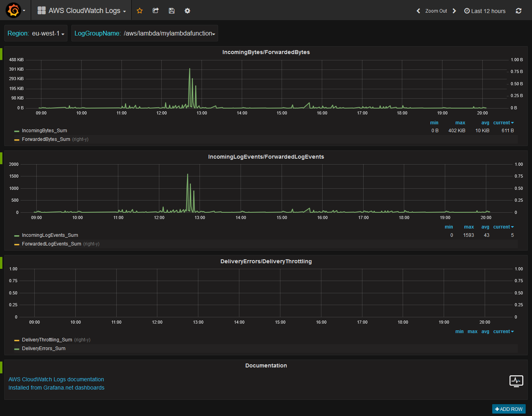Shift time range forward with right chevron
The width and height of the screenshot is (532, 416).
click(x=454, y=11)
